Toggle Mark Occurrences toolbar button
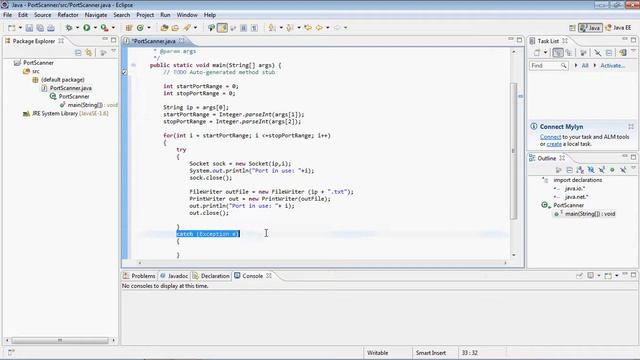640x360 pixels. pos(222,28)
